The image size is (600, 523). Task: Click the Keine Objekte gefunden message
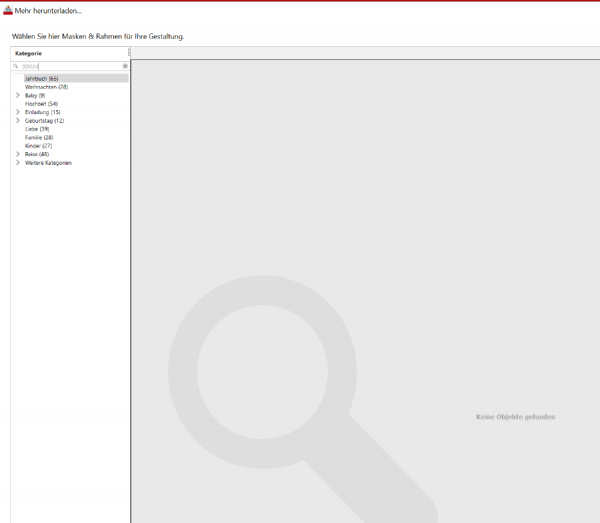pyautogui.click(x=515, y=417)
